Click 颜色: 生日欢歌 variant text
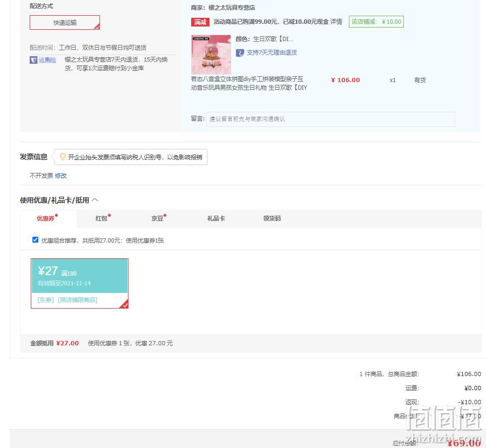The image size is (486, 448). click(x=265, y=39)
